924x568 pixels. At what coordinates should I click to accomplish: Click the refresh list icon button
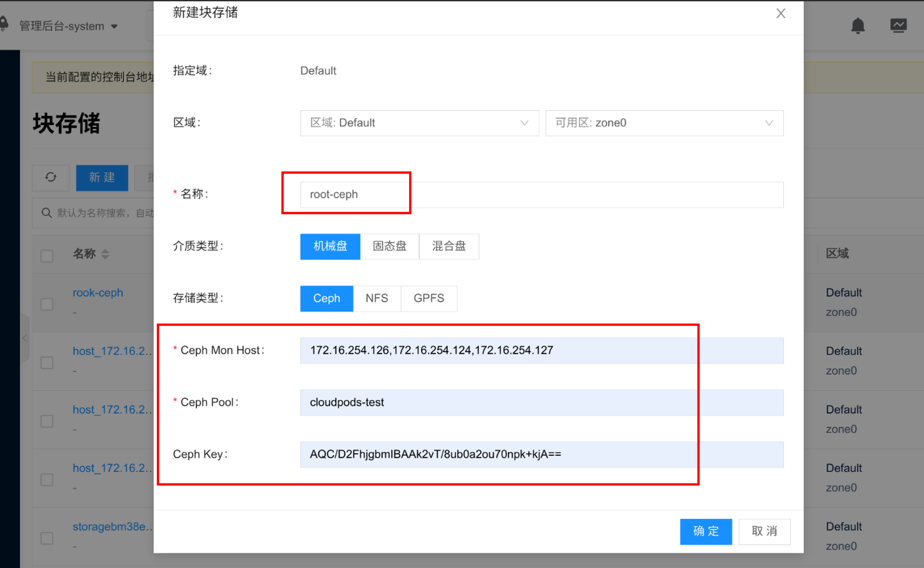51,177
